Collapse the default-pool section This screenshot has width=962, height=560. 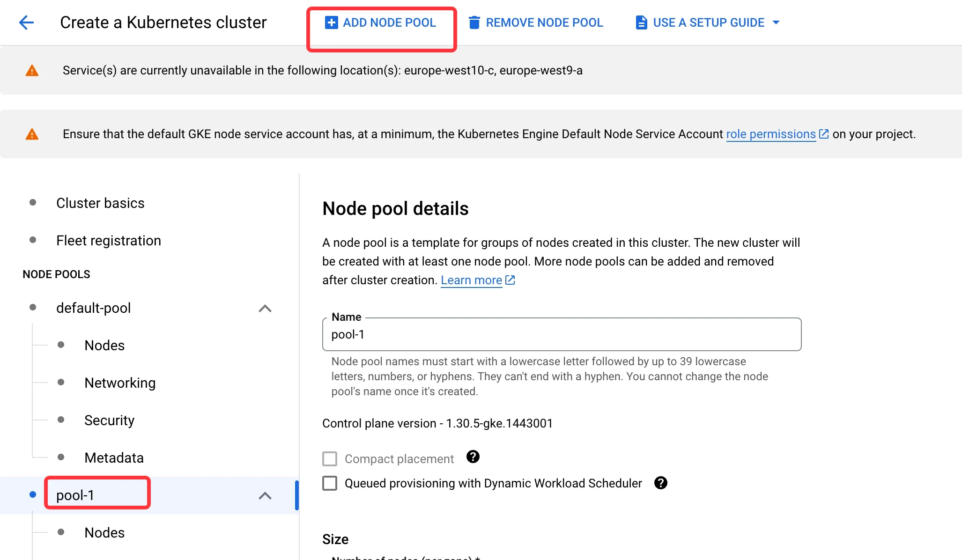coord(265,308)
